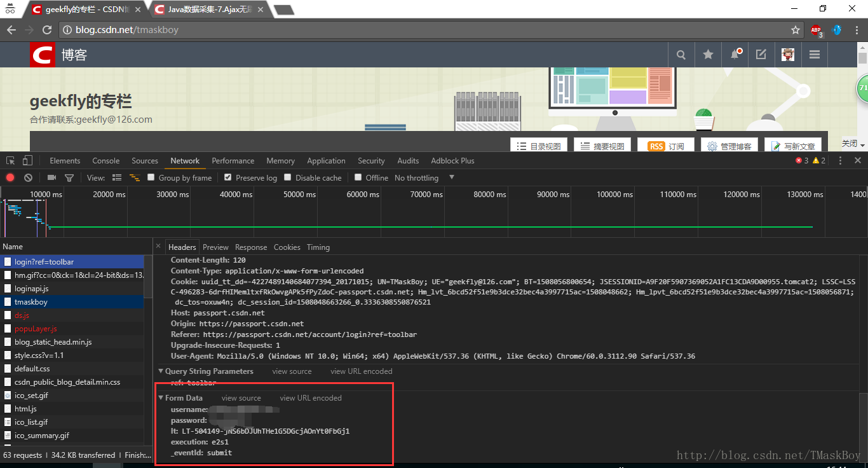Image resolution: width=868 pixels, height=468 pixels.
Task: Collapse the Form Data section
Action: click(x=161, y=398)
